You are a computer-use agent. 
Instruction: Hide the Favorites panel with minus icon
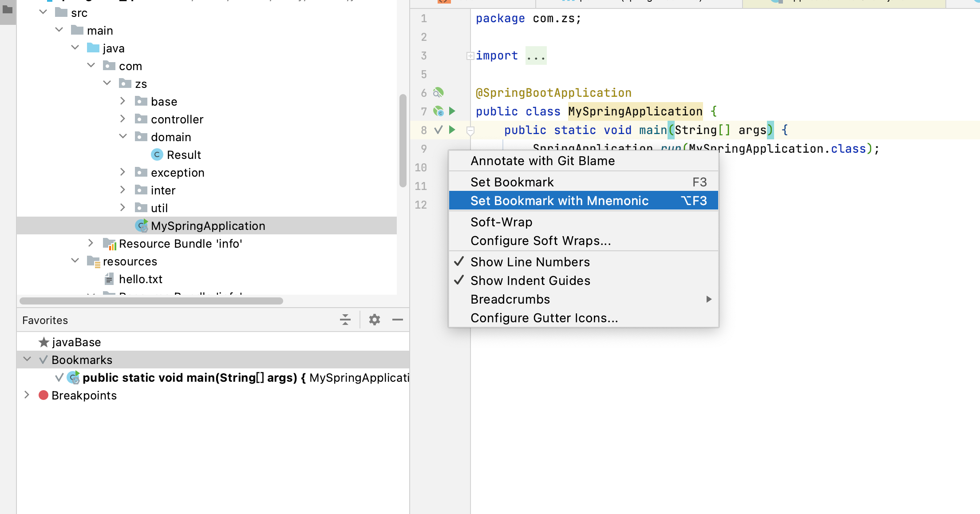click(398, 320)
